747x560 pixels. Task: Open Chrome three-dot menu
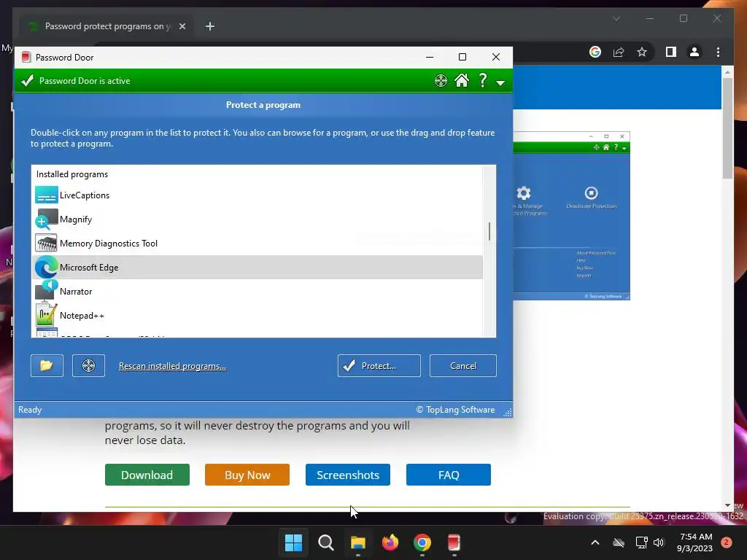coord(718,52)
